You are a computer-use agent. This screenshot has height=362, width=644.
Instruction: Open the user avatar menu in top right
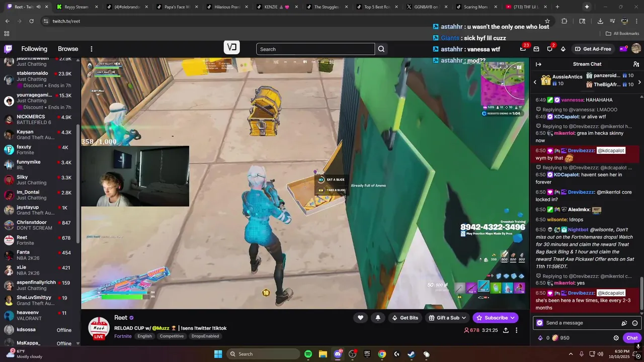coord(636,49)
